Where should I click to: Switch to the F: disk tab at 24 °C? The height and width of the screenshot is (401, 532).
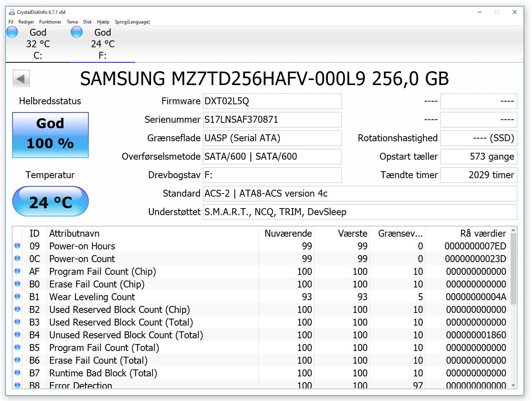[x=102, y=44]
